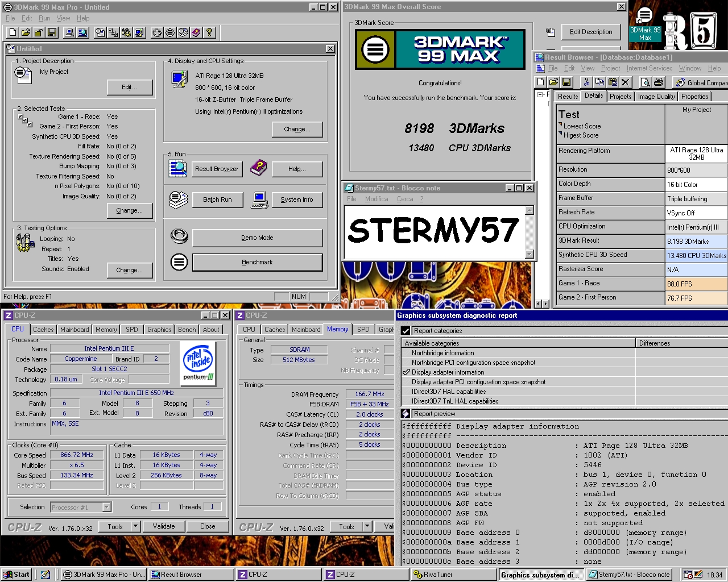
Task: Click the Save floppy icon in Result Browser
Action: pyautogui.click(x=567, y=82)
